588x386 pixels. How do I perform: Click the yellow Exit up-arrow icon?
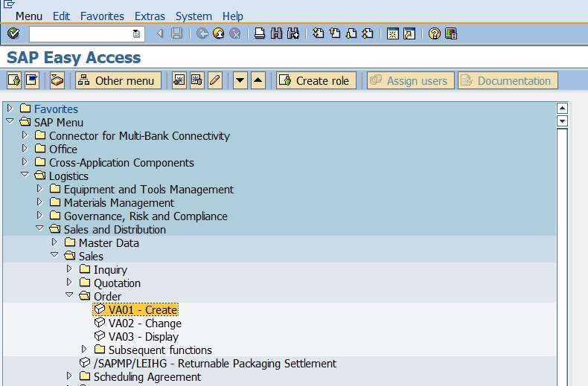[218, 33]
